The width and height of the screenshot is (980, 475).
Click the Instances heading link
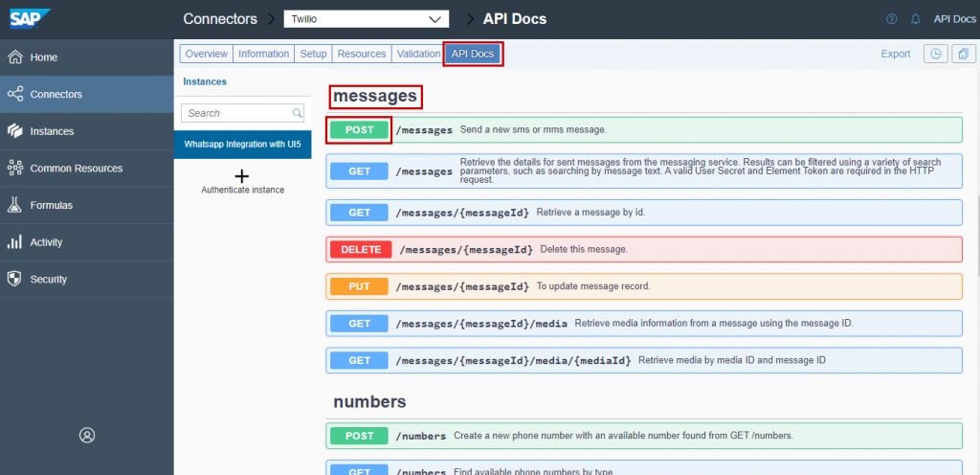click(205, 81)
